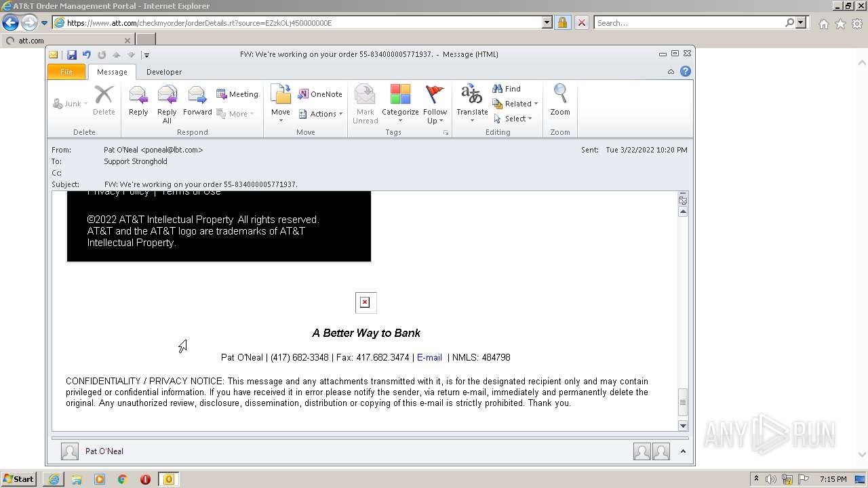Click the scrollbar up arrow in the message
This screenshot has width=868, height=488.
click(683, 211)
